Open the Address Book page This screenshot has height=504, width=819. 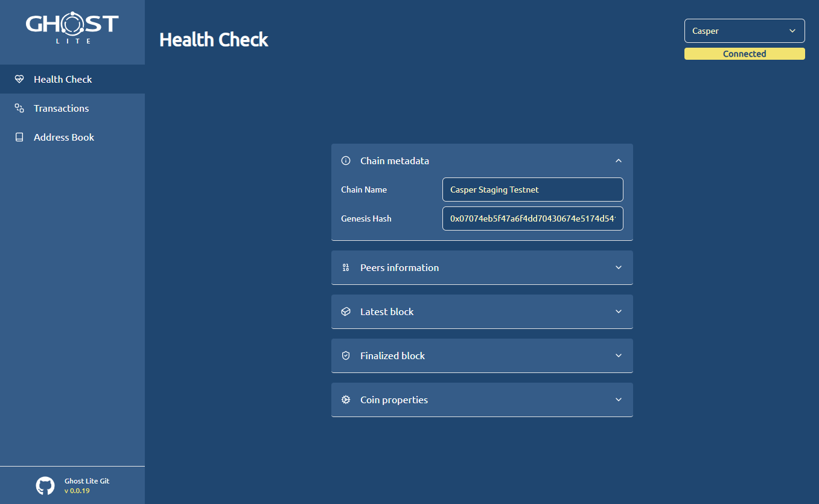click(x=72, y=137)
